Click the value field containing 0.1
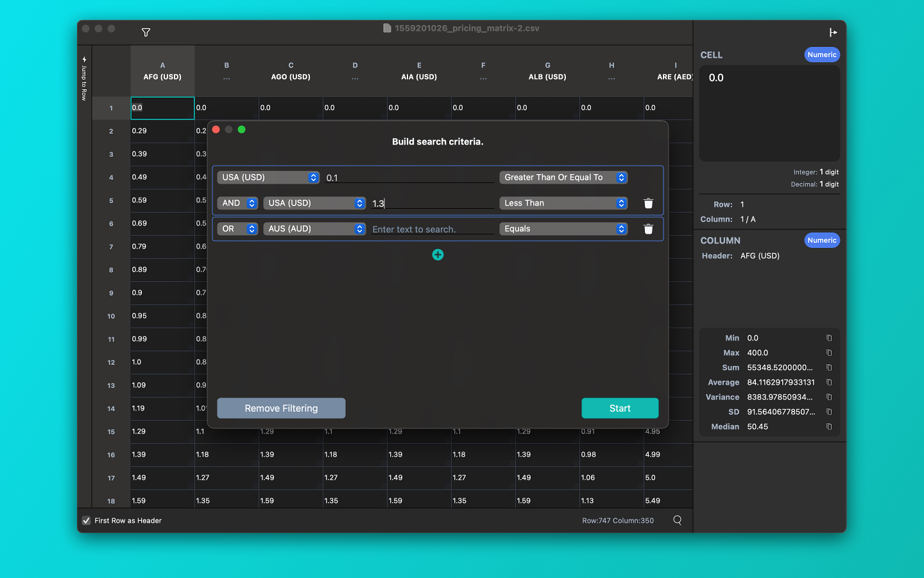The image size is (924, 578). (409, 178)
